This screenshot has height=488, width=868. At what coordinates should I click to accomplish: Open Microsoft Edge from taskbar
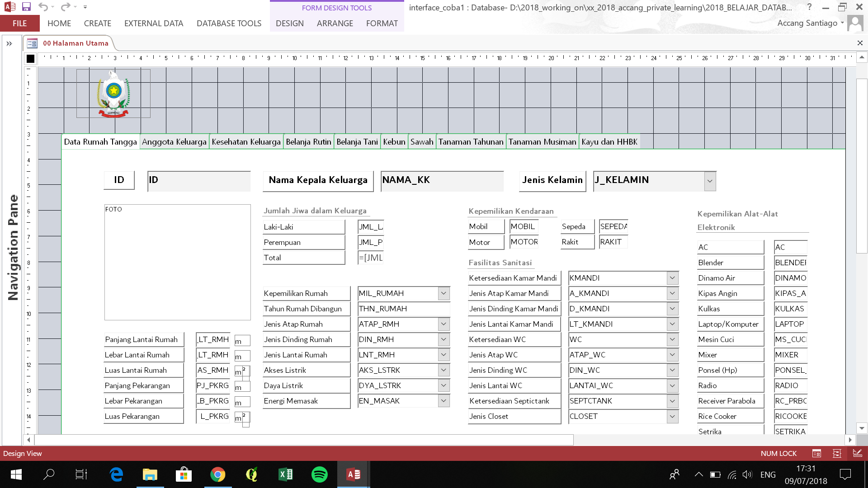(x=117, y=474)
